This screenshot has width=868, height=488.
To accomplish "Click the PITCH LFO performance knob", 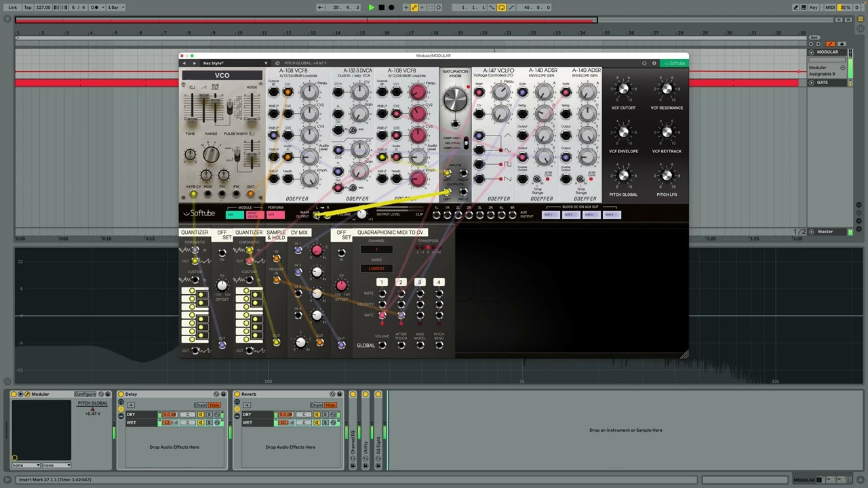I will tap(667, 176).
